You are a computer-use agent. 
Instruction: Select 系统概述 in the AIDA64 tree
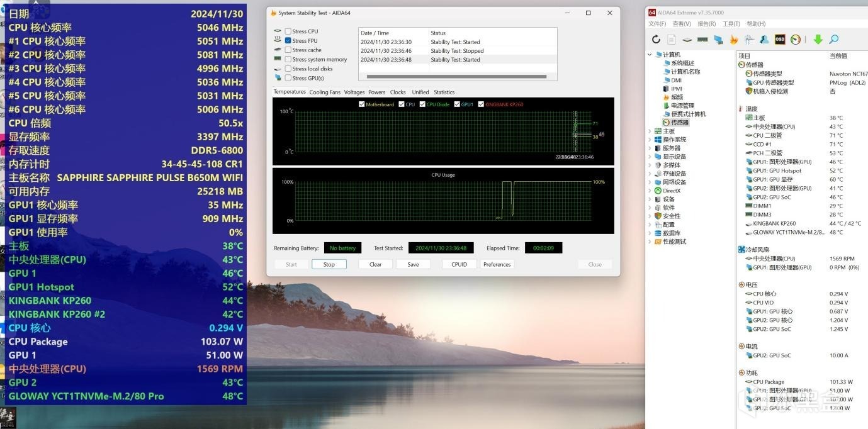point(682,63)
